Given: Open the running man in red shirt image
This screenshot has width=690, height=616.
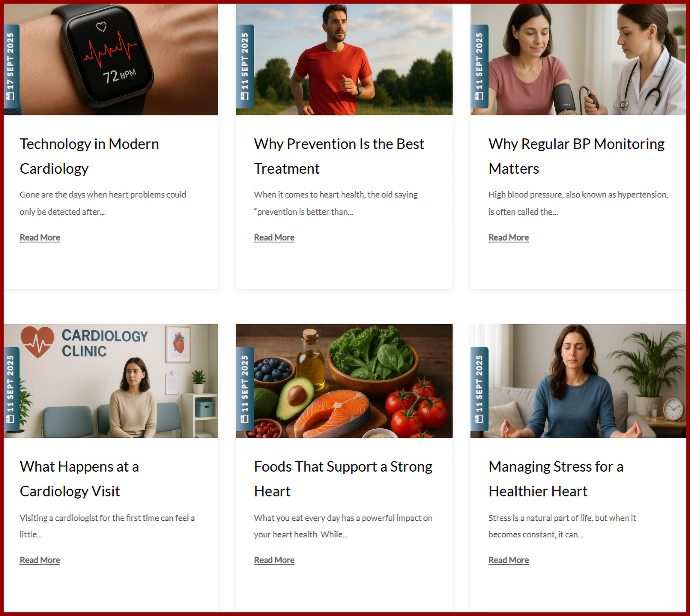Looking at the screenshot, I should coord(344,60).
